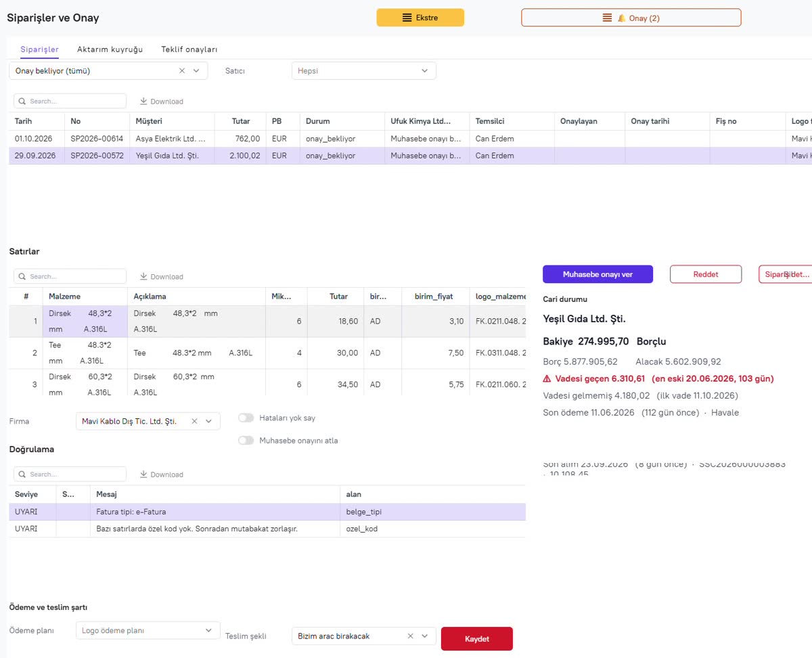This screenshot has height=658, width=812.
Task: Click the yellow Ekstre button
Action: coord(420,18)
